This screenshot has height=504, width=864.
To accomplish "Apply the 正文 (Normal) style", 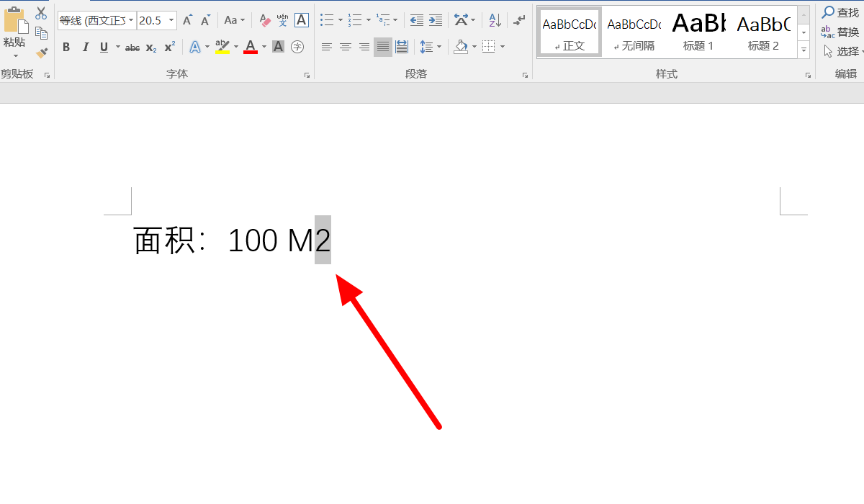I will (x=570, y=32).
